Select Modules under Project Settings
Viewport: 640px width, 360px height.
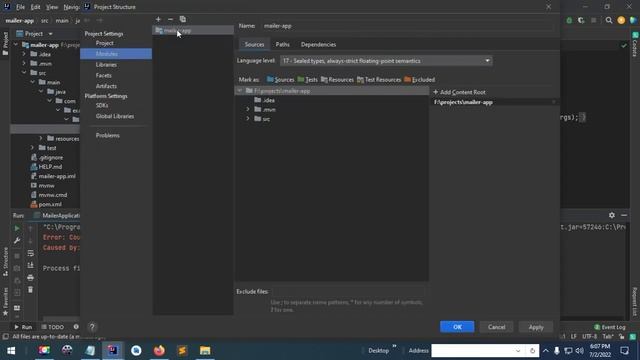[x=116, y=53]
